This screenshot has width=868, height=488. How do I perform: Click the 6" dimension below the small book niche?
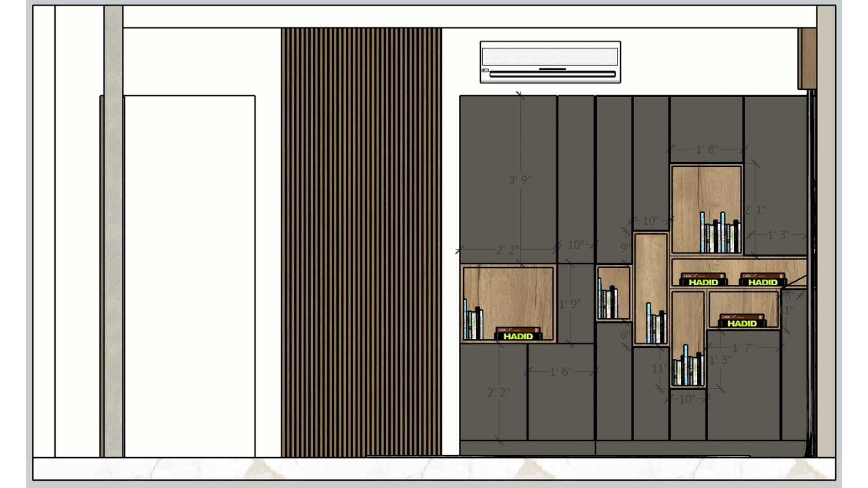(x=625, y=335)
